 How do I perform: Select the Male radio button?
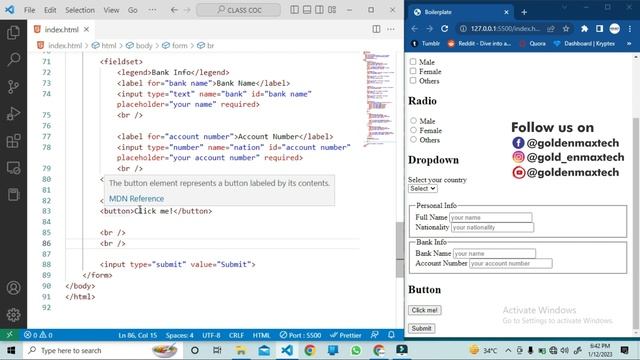413,120
